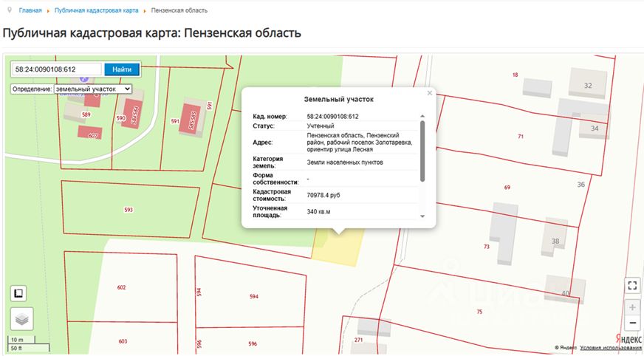Image resolution: width=644 pixels, height=356 pixels.
Task: Click parcel 603 label on the map
Action: pos(123,341)
